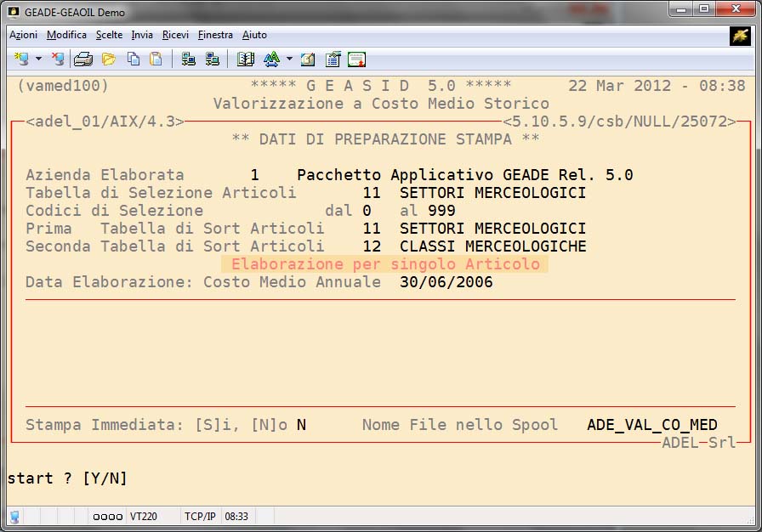Screen dimensions: 762x532
Task: Click the Stampa Immediata N value field
Action: [x=301, y=425]
